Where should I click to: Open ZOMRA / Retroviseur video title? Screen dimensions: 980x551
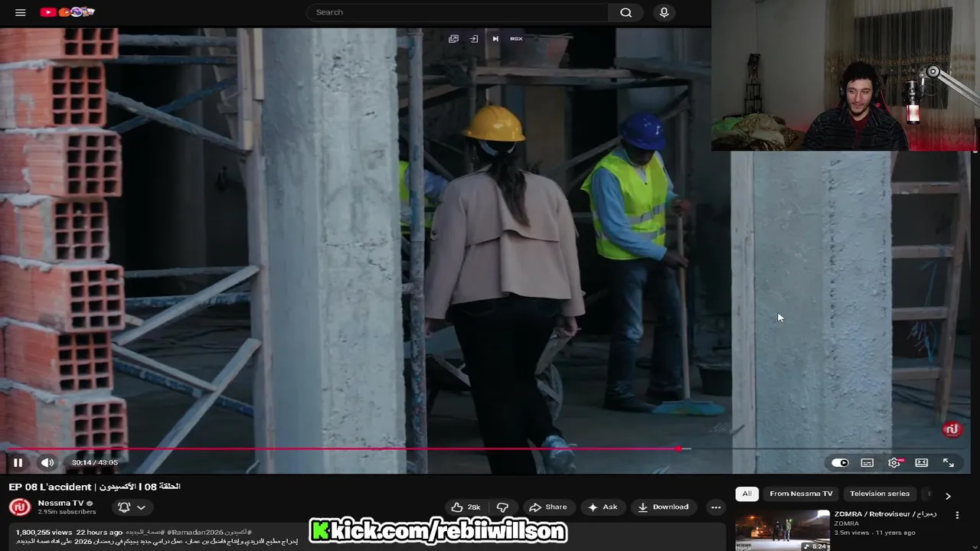[885, 514]
